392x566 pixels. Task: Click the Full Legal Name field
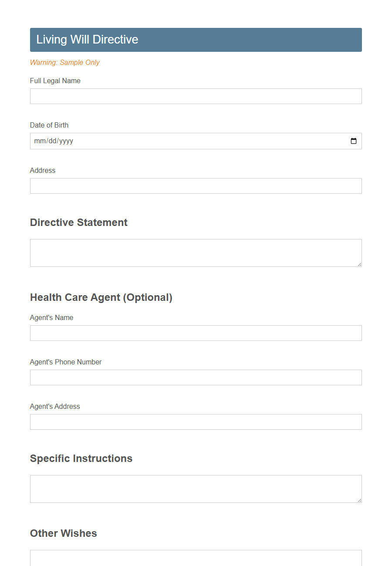(196, 96)
